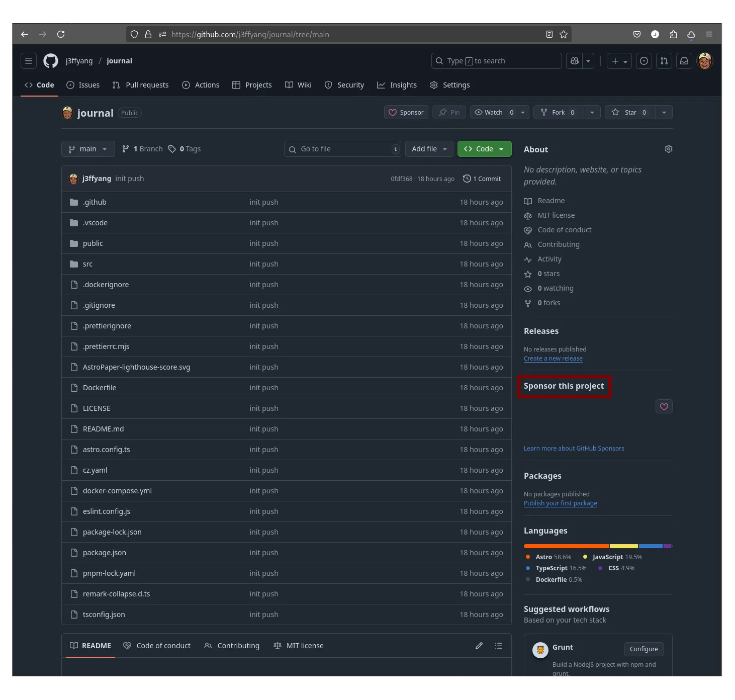Pin the journal repository
This screenshot has height=700, width=735.
[x=449, y=112]
